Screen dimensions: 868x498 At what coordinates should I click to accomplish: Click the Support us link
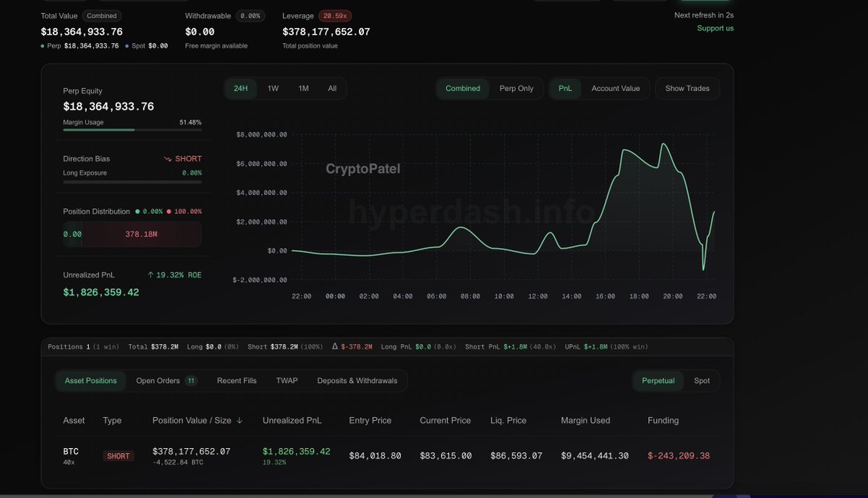pyautogui.click(x=715, y=28)
